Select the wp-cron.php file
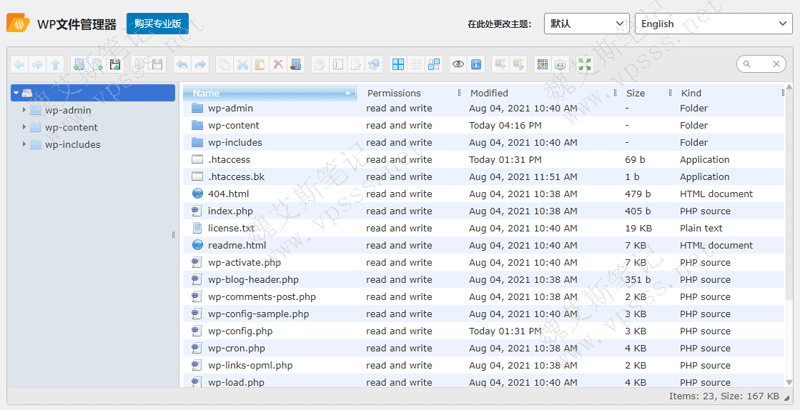The width and height of the screenshot is (800, 410). (483, 348)
